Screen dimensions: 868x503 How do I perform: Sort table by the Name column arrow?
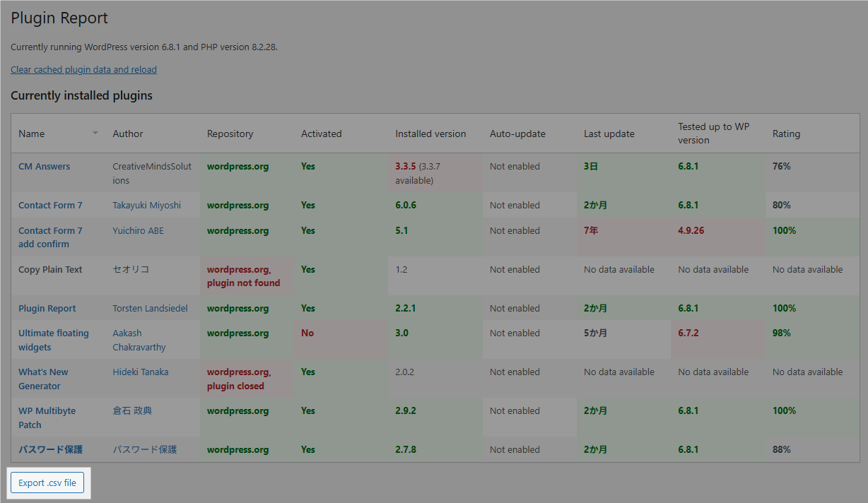tap(95, 133)
